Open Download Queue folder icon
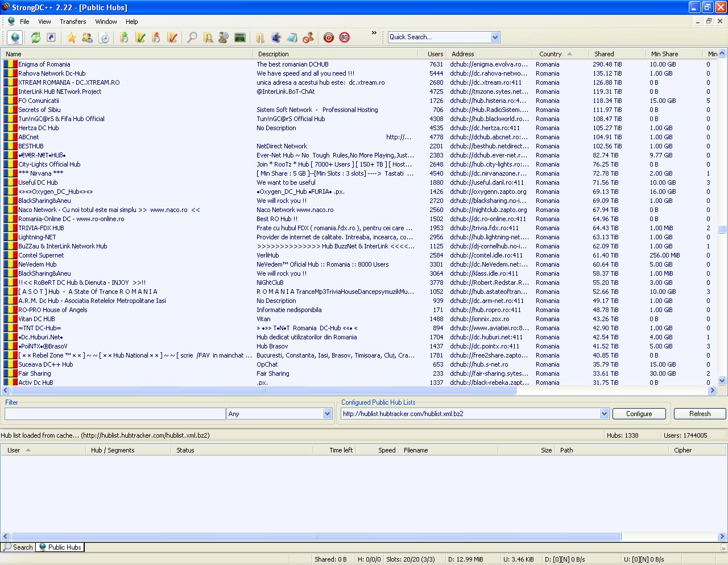 point(124,38)
